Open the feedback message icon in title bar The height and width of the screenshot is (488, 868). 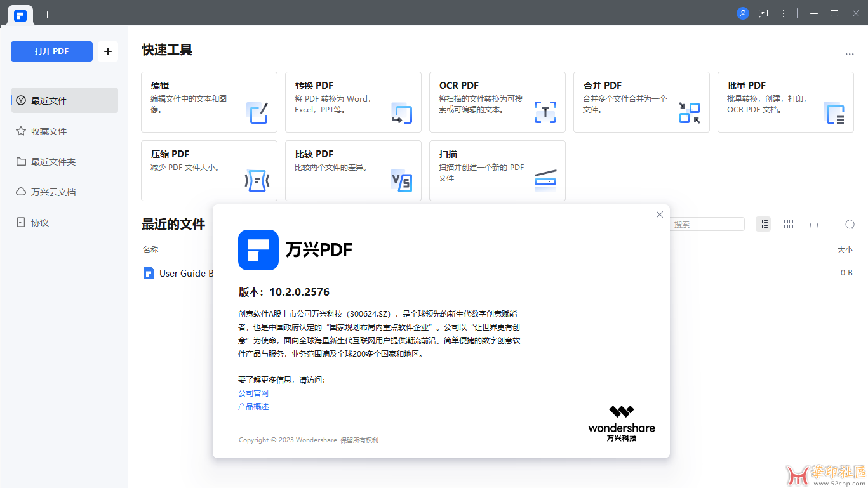[x=763, y=13]
